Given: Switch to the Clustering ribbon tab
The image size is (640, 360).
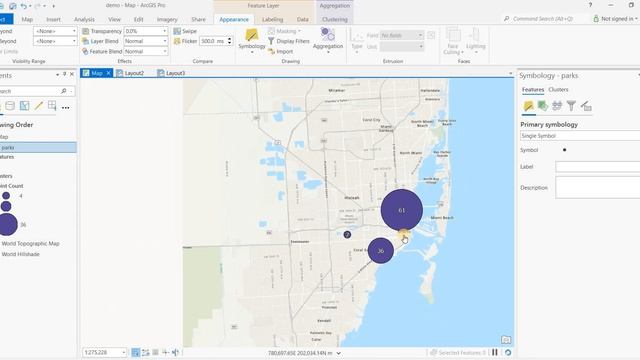Looking at the screenshot, I should tap(335, 19).
